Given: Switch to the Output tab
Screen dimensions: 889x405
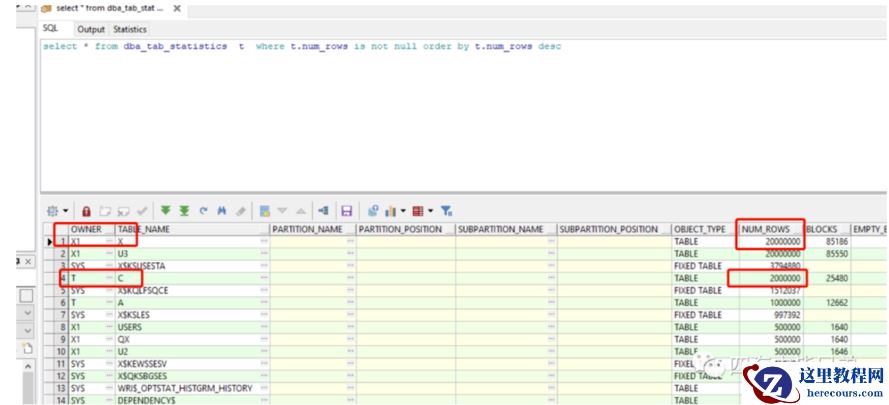Looking at the screenshot, I should point(91,29).
